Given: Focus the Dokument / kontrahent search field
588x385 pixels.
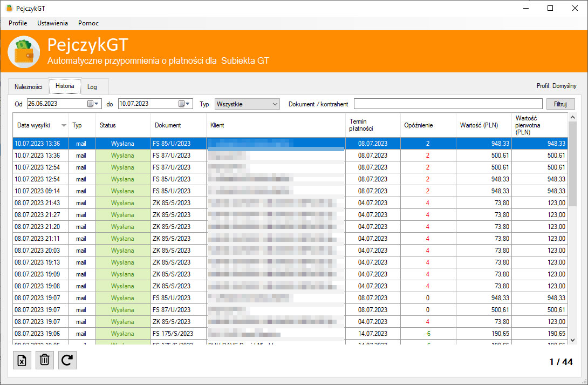Looking at the screenshot, I should (448, 104).
